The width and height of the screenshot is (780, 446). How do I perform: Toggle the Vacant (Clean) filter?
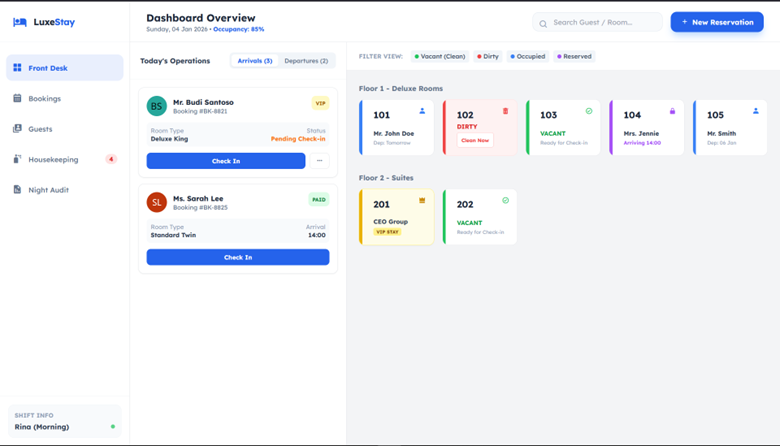tap(440, 57)
